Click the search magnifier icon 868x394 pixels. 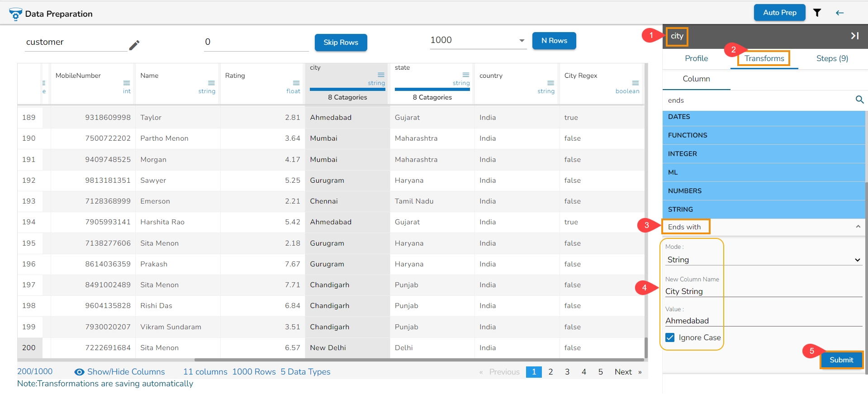(x=859, y=100)
